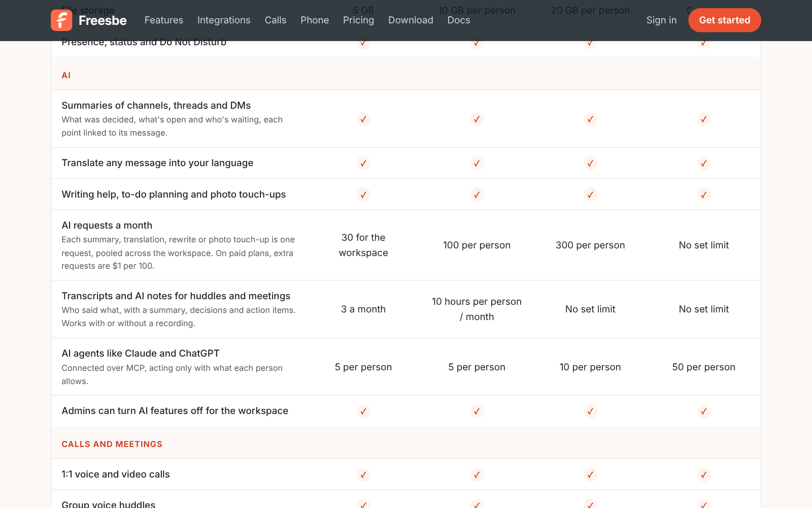Click second-column checkmark in 1:1 voice and video calls row
The image size is (812, 508).
click(x=477, y=475)
